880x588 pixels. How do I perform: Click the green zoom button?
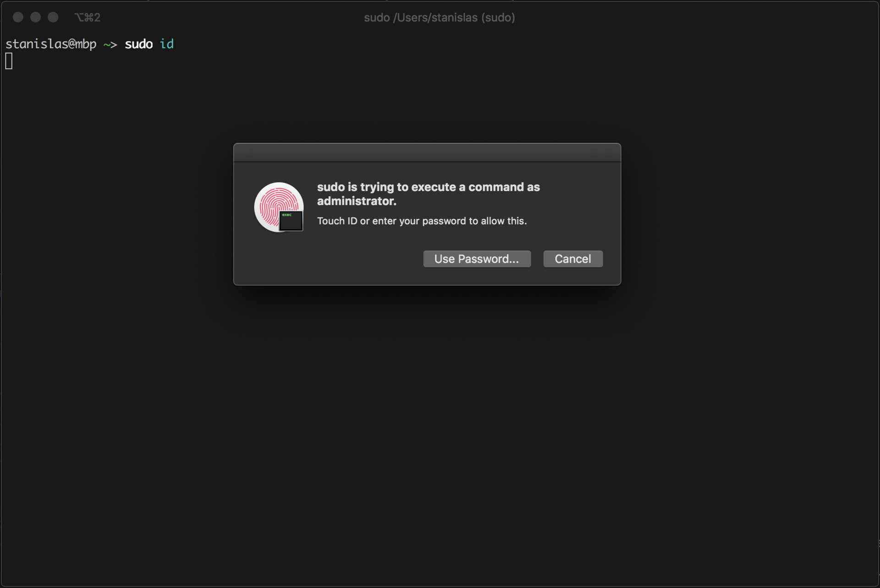53,17
